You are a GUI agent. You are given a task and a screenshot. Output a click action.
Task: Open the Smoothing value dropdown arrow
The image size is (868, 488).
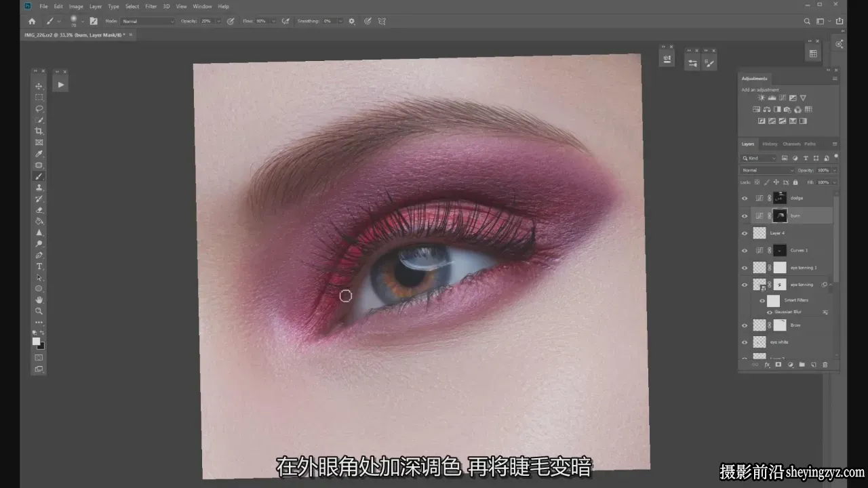(x=340, y=21)
